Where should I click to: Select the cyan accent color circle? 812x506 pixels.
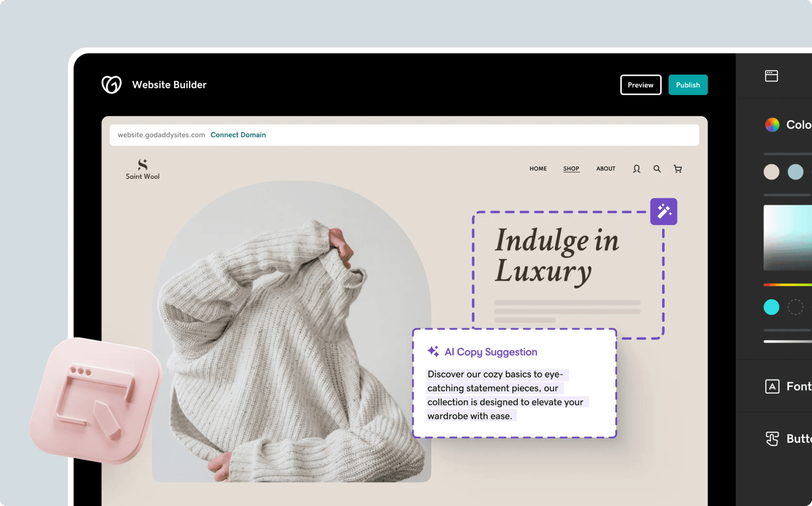(771, 307)
